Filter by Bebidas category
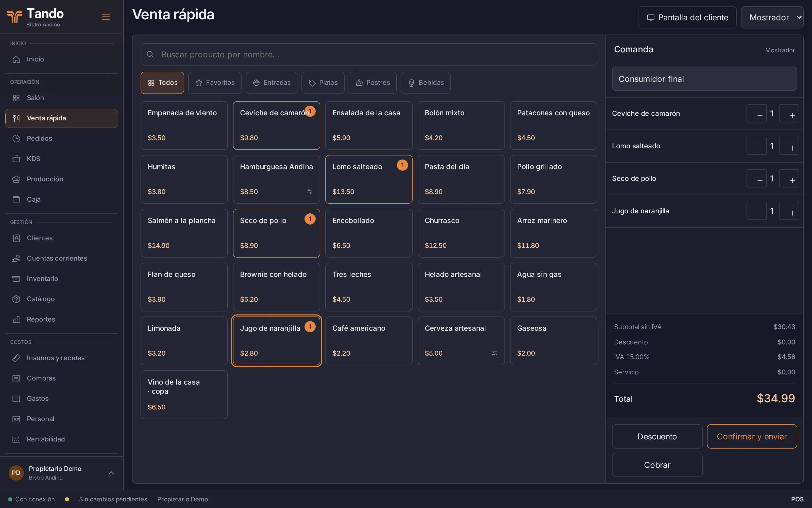The width and height of the screenshot is (812, 508). [x=426, y=83]
